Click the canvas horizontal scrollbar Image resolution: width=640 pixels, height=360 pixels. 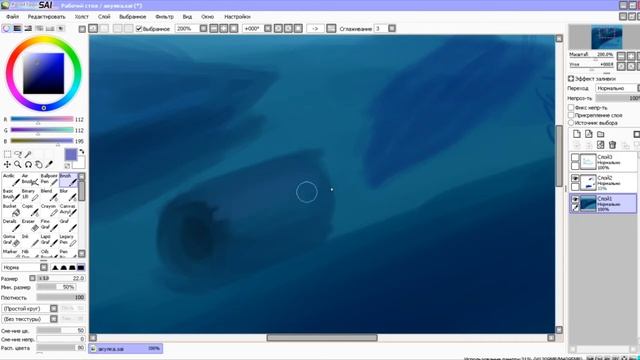pos(322,338)
